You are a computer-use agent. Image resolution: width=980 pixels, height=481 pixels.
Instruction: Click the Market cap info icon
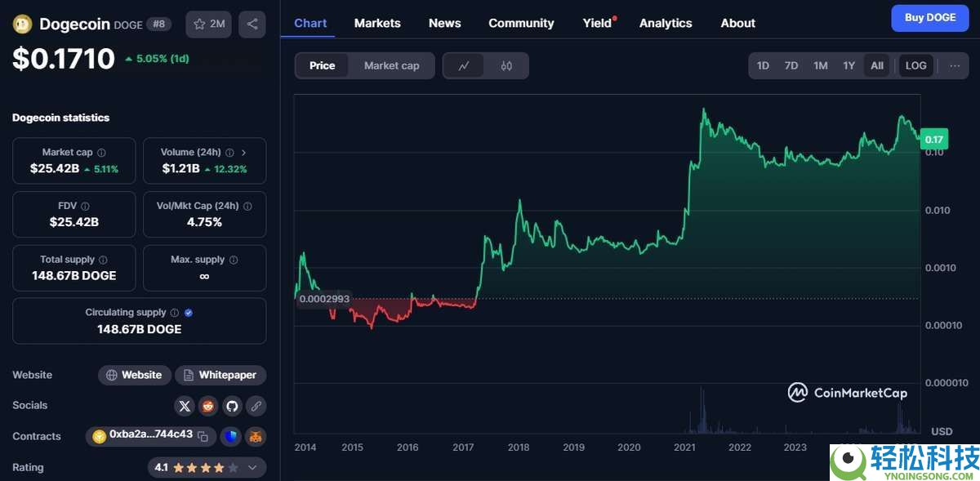pyautogui.click(x=101, y=153)
